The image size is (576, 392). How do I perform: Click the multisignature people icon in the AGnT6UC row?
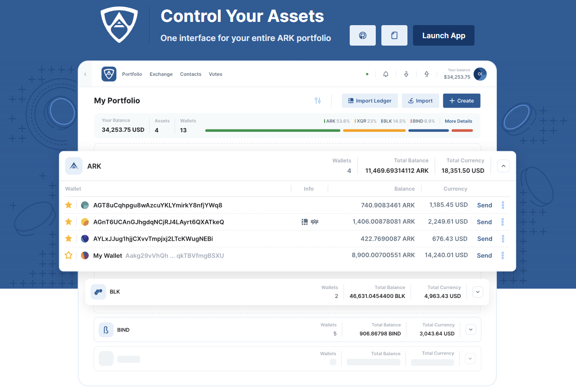(x=315, y=222)
